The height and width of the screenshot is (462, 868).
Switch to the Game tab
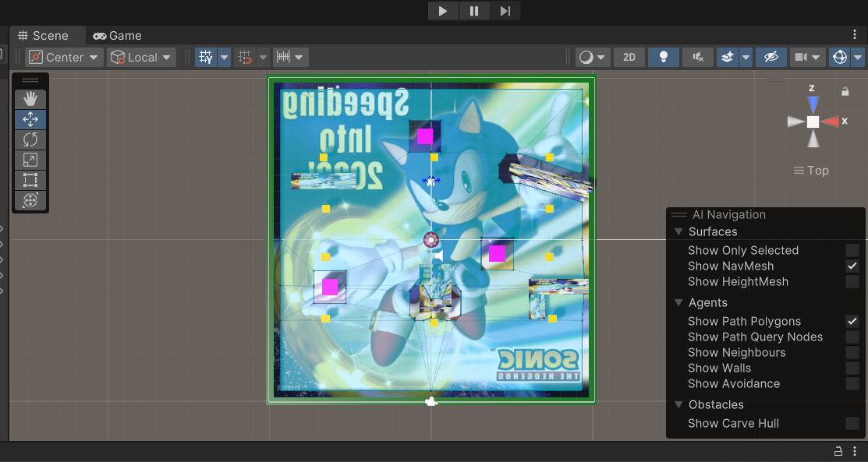pyautogui.click(x=117, y=35)
